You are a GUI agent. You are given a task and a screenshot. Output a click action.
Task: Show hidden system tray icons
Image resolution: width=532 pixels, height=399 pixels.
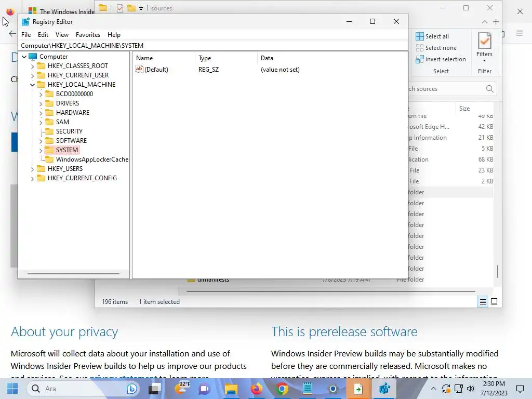(433, 389)
